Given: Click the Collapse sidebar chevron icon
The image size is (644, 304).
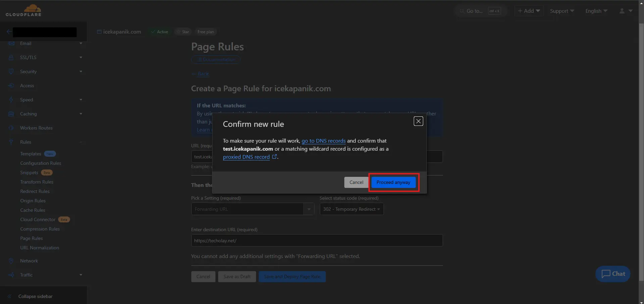Looking at the screenshot, I should 9,296.
